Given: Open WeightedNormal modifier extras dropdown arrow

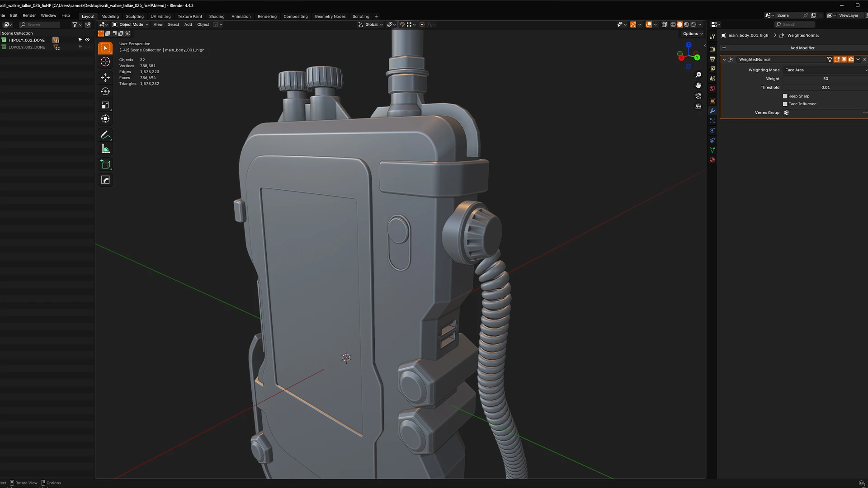Looking at the screenshot, I should [858, 59].
